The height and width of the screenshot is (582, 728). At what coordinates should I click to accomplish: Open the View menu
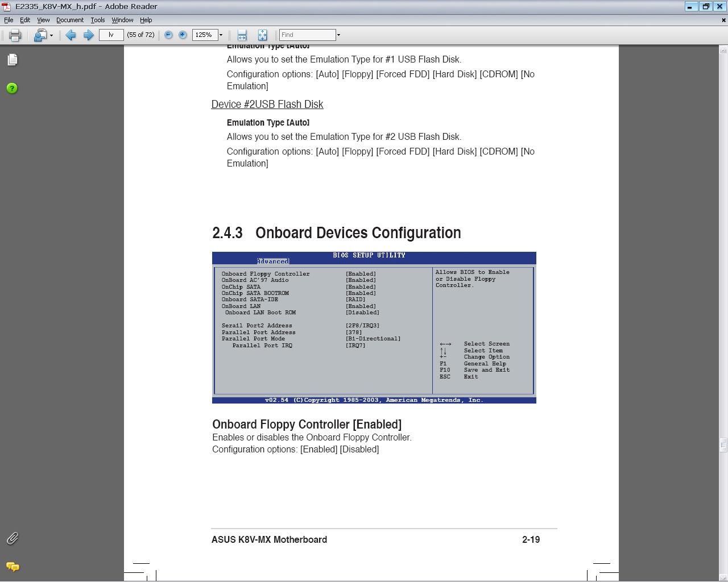43,20
